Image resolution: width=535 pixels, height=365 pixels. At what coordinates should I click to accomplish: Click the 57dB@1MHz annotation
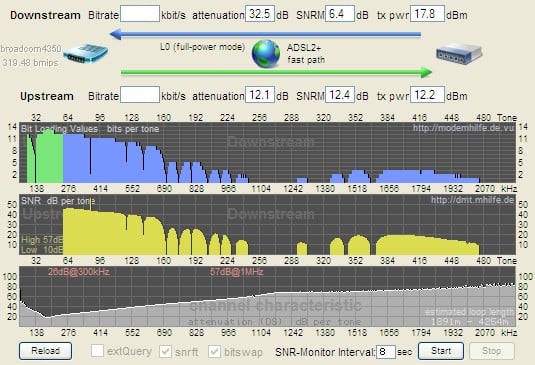pos(236,272)
